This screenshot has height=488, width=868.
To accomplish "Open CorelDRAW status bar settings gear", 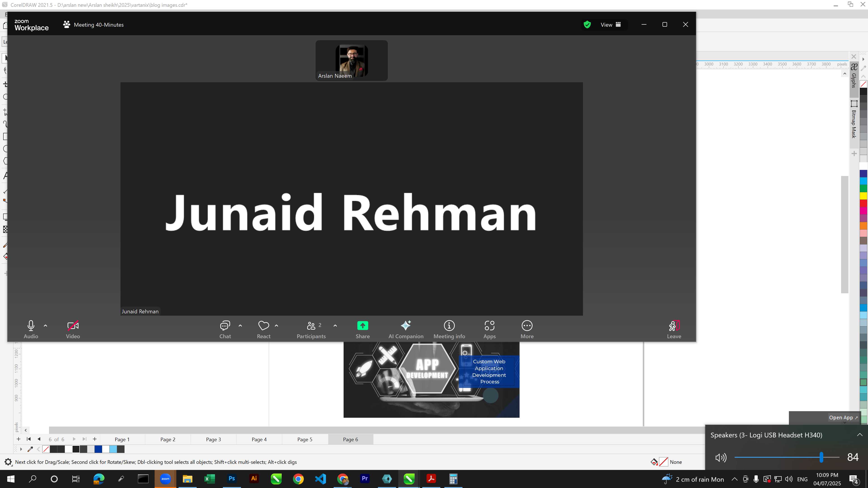I will 8,462.
